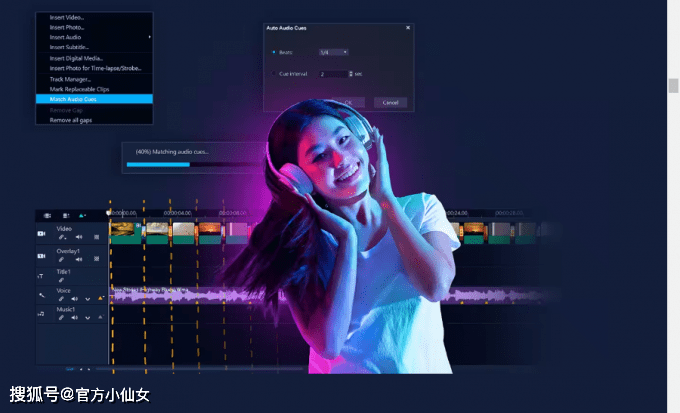Select the second video clip on Video track

157,233
